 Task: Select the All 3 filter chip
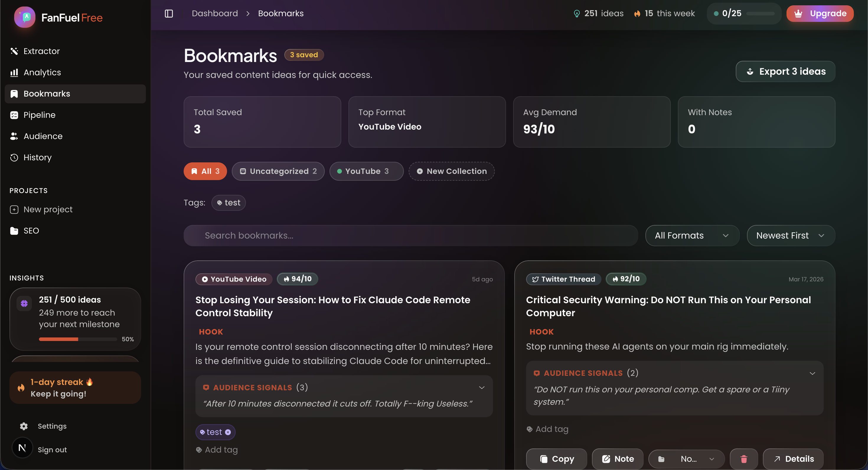point(205,171)
